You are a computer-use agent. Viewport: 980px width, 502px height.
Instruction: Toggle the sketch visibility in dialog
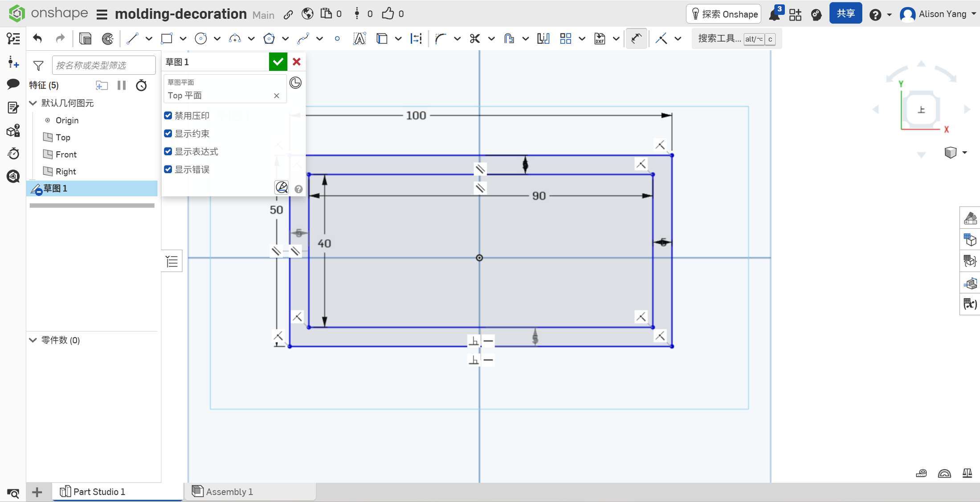click(x=282, y=187)
